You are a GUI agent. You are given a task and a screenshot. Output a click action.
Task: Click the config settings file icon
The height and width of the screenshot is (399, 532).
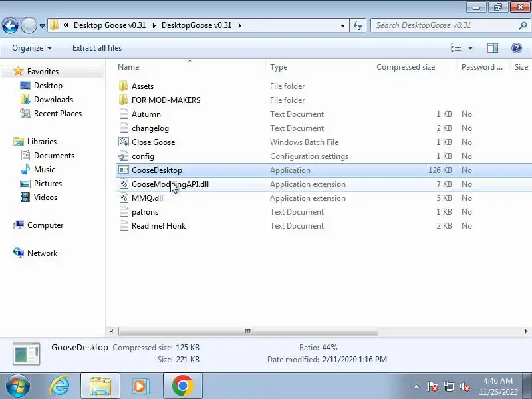coord(124,156)
